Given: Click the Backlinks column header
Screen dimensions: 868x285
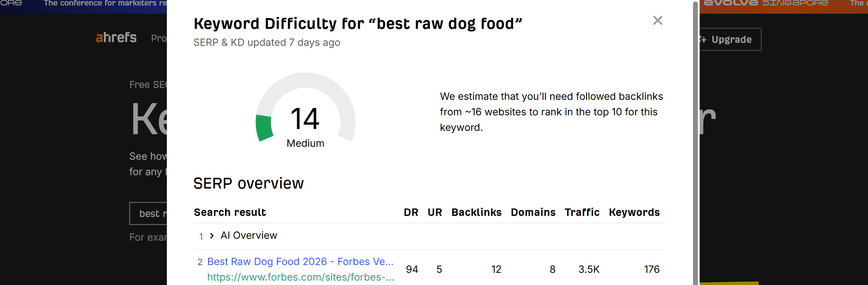Looking at the screenshot, I should (476, 213).
